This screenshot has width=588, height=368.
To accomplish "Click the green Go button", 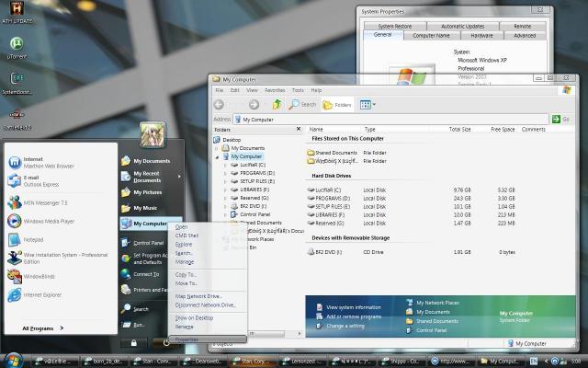I will tap(561, 120).
